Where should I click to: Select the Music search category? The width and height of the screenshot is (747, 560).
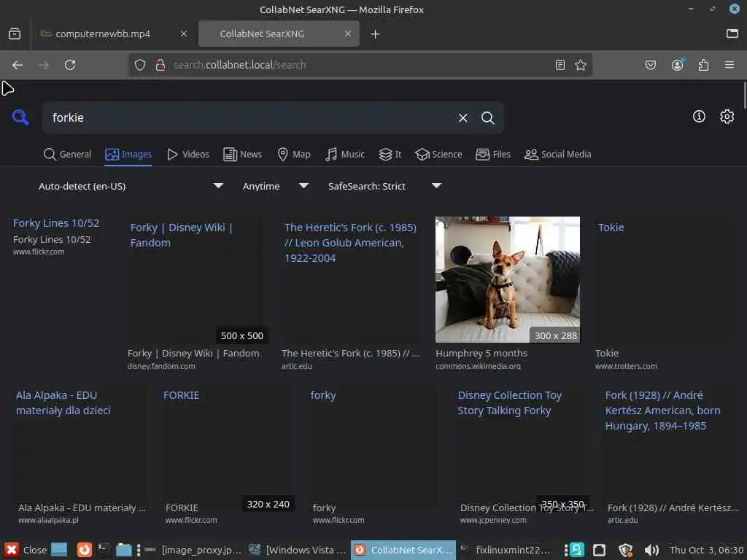coord(345,155)
